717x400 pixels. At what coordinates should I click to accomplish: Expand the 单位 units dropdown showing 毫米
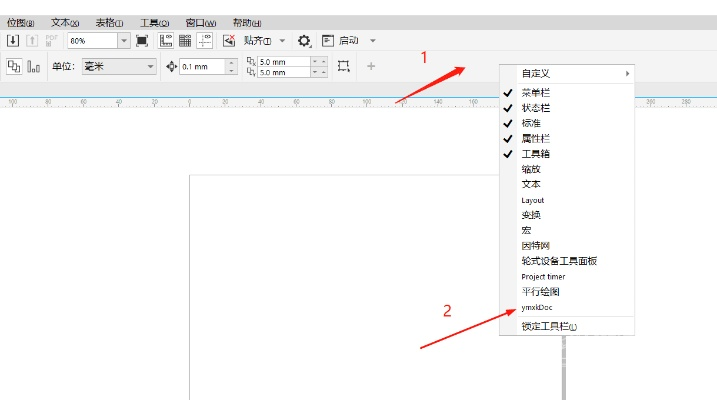151,66
